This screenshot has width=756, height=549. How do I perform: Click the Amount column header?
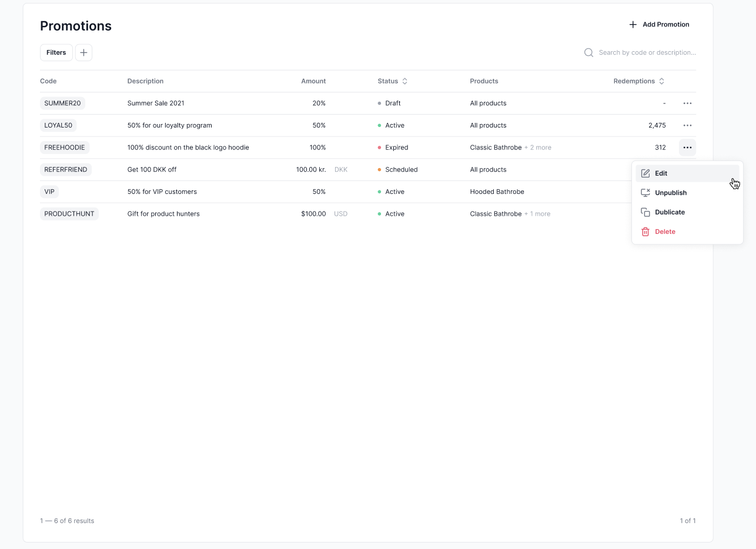click(313, 81)
